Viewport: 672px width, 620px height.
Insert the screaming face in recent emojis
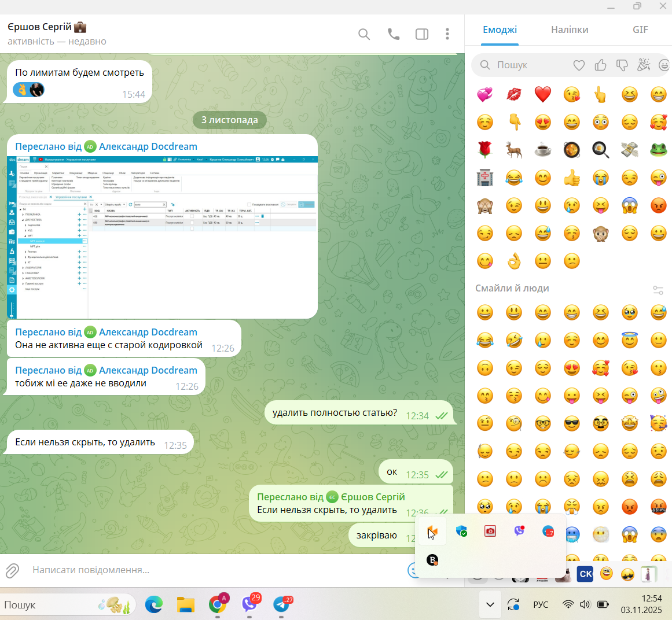pyautogui.click(x=630, y=205)
